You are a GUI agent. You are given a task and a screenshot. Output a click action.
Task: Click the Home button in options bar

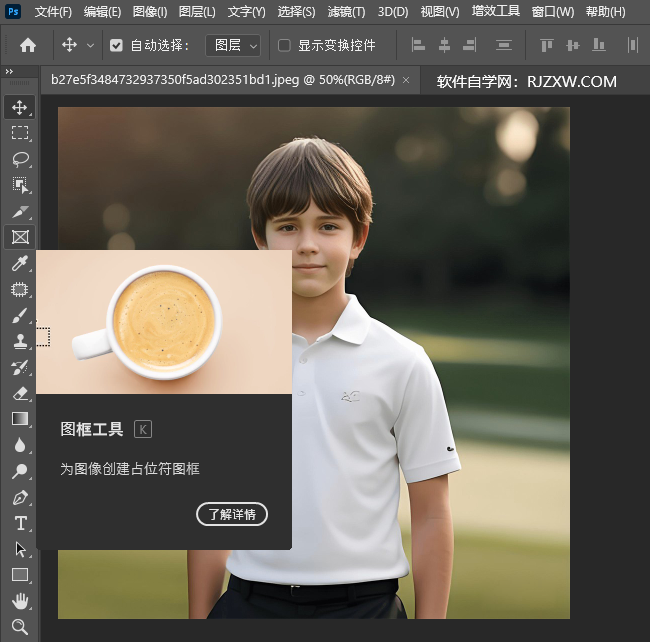pyautogui.click(x=28, y=45)
